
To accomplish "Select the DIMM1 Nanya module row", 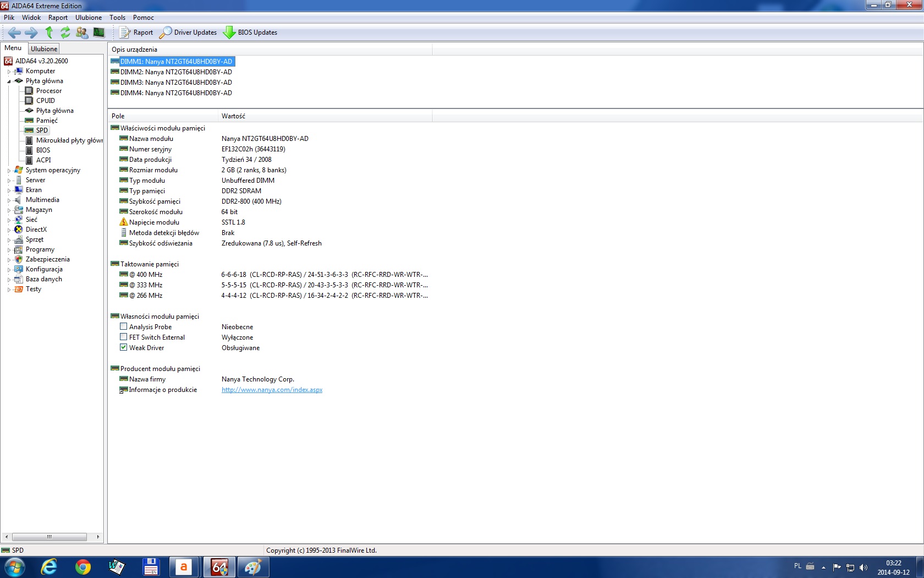I will [x=177, y=62].
